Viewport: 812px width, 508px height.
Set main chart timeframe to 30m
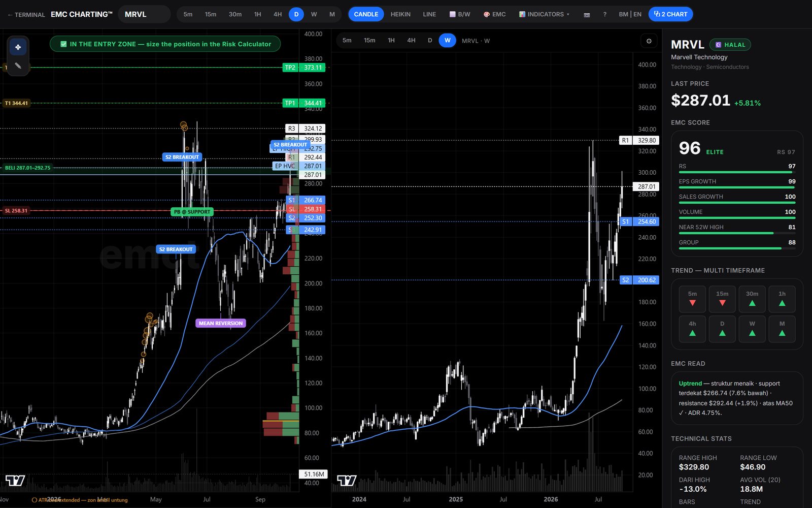coord(235,15)
